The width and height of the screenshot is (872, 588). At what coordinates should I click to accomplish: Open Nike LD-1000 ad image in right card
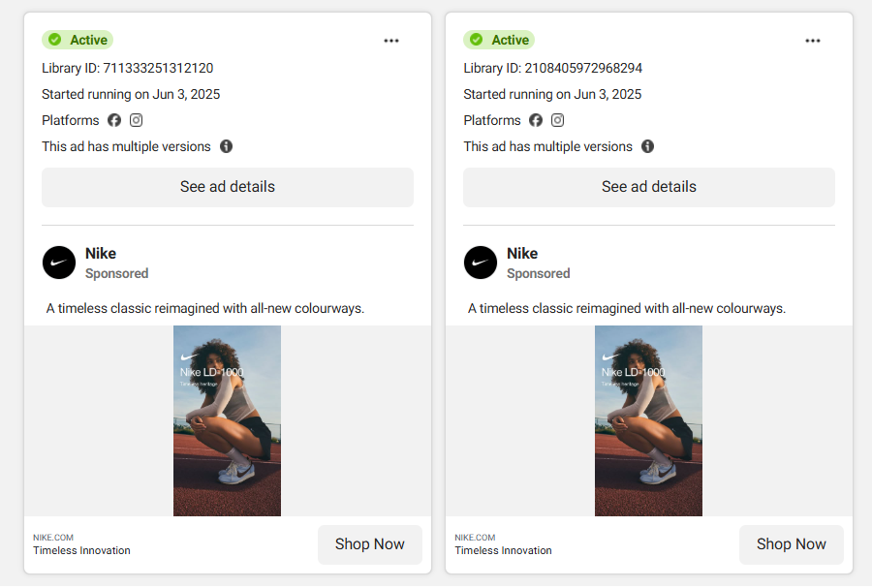click(x=648, y=420)
